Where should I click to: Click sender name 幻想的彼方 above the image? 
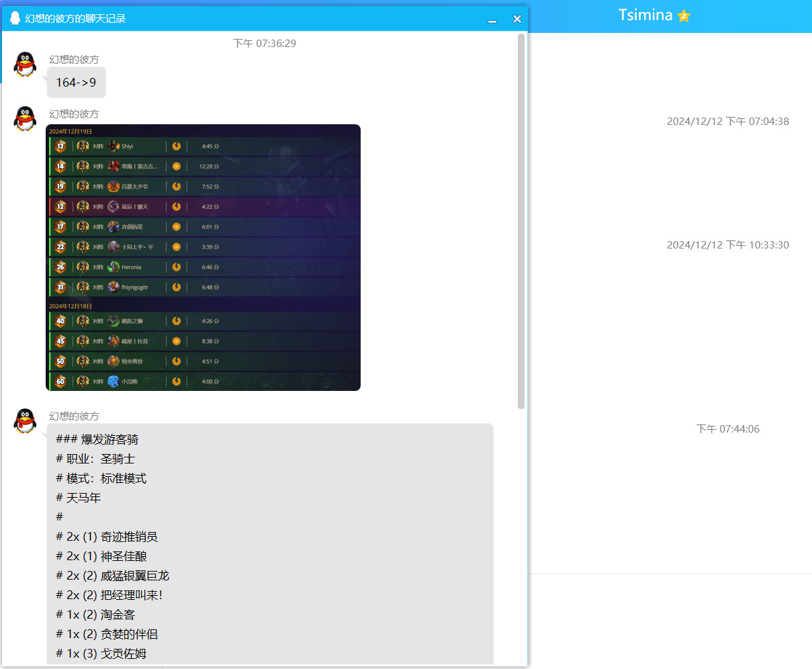click(74, 114)
